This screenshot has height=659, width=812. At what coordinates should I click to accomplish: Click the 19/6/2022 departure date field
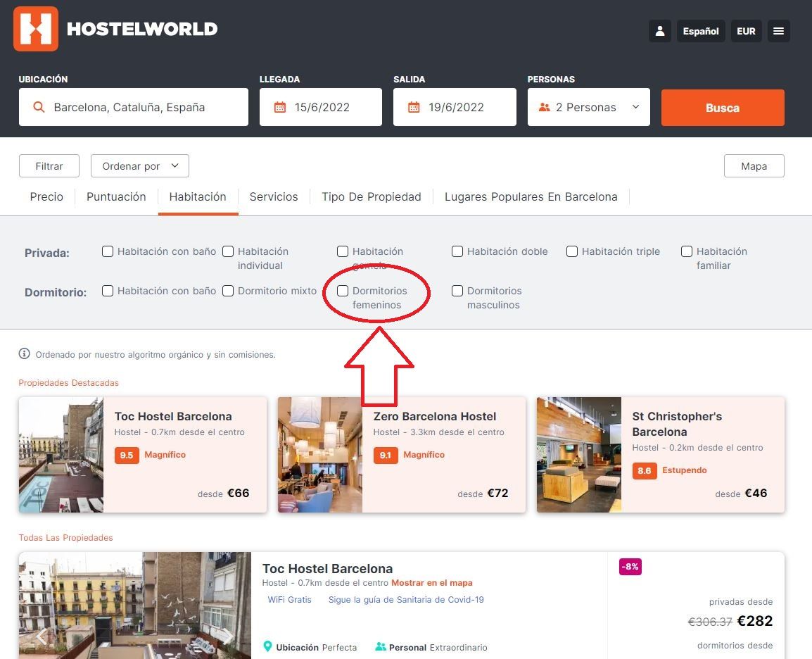[455, 107]
